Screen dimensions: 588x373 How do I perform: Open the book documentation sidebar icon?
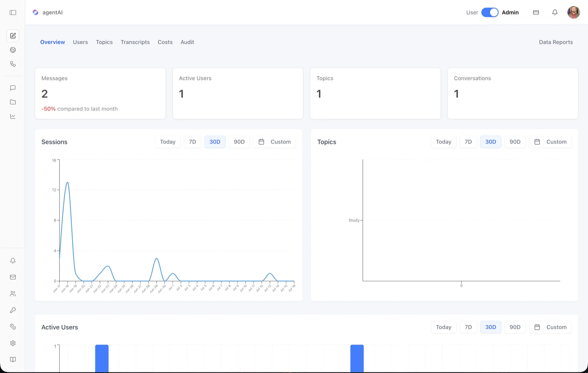[13, 359]
